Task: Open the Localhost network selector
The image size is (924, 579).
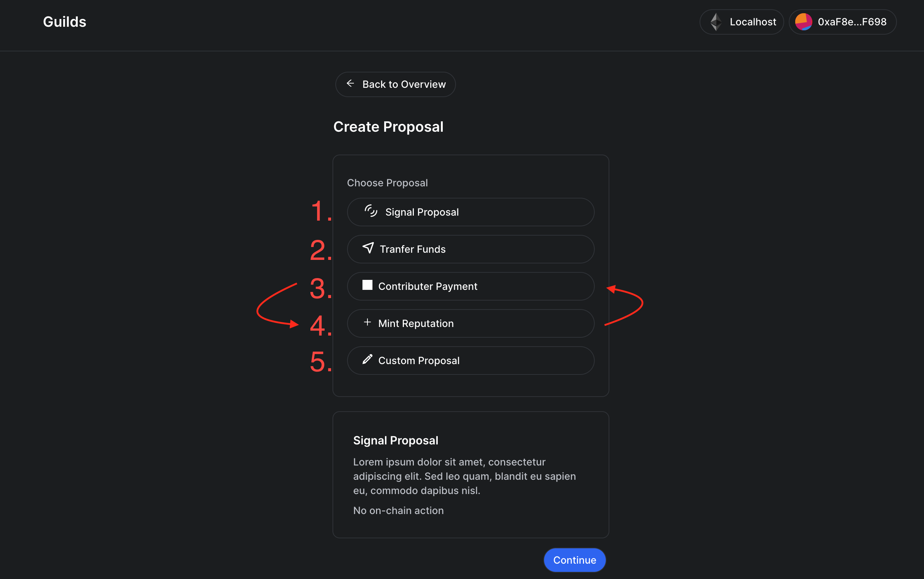Action: click(x=741, y=21)
